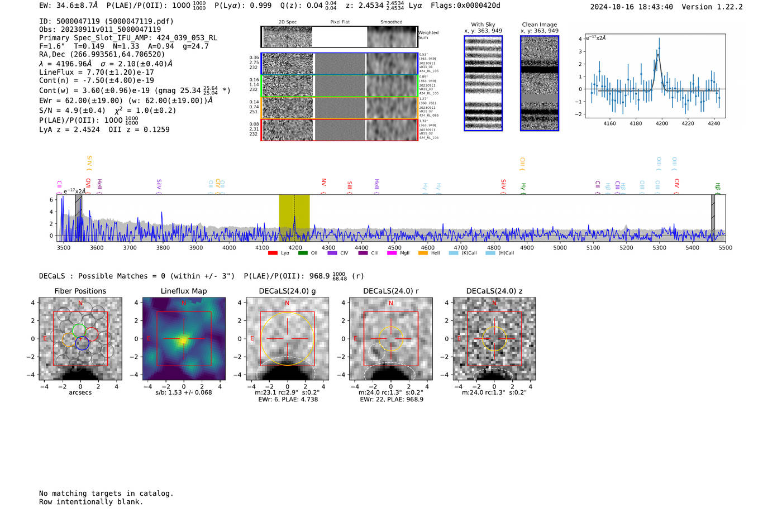Click the S/N = 4.9(±0.4) line
The image size is (782, 532).
point(107,111)
